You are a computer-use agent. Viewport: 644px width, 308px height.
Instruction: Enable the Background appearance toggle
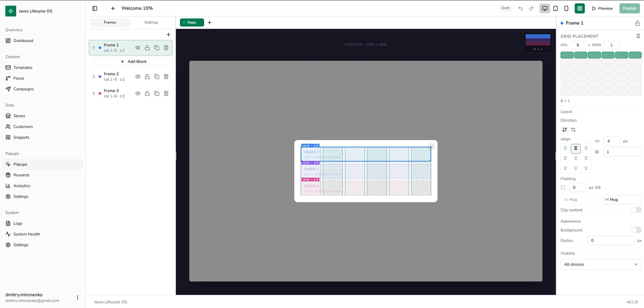coord(637,230)
